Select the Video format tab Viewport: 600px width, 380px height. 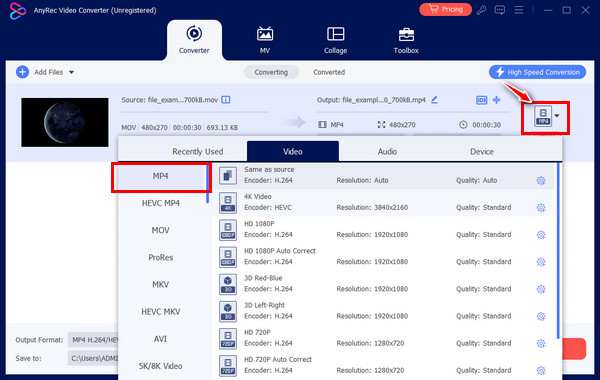(x=293, y=151)
